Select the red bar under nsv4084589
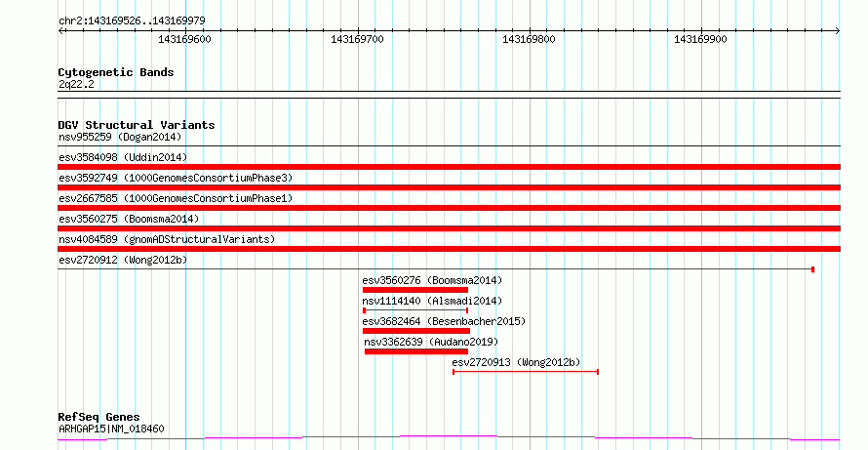Viewport: 868px width, 450px height. 449,249
